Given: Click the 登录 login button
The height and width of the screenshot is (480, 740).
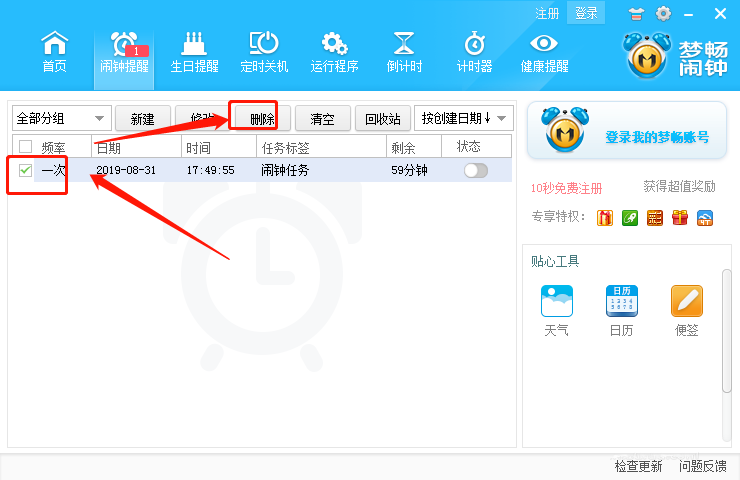Looking at the screenshot, I should pyautogui.click(x=586, y=13).
